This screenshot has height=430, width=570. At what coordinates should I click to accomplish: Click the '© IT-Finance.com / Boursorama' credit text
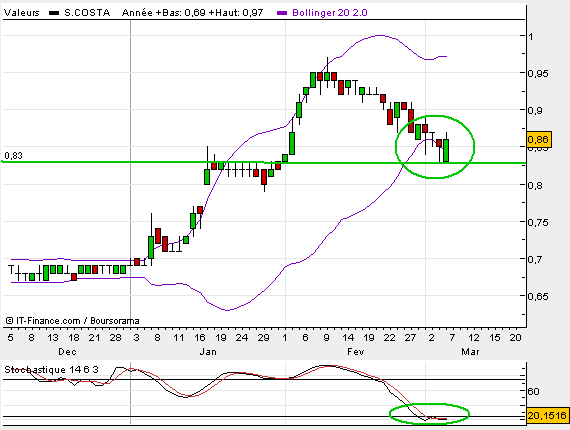coord(72,321)
